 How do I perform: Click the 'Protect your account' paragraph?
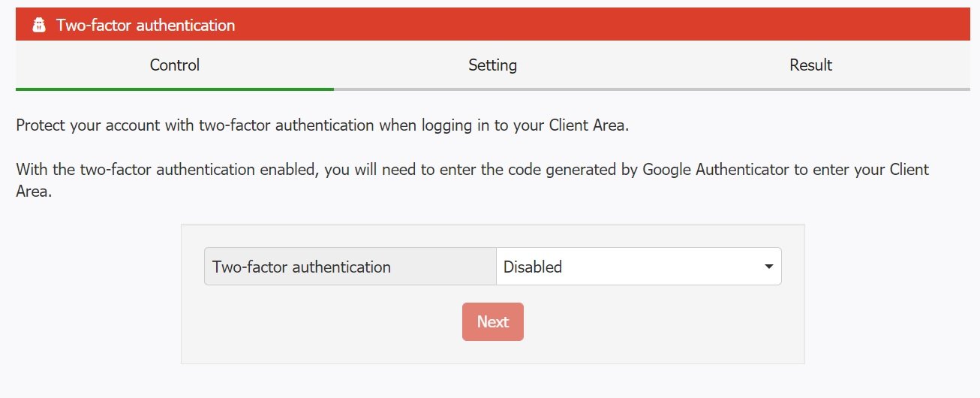coord(322,125)
